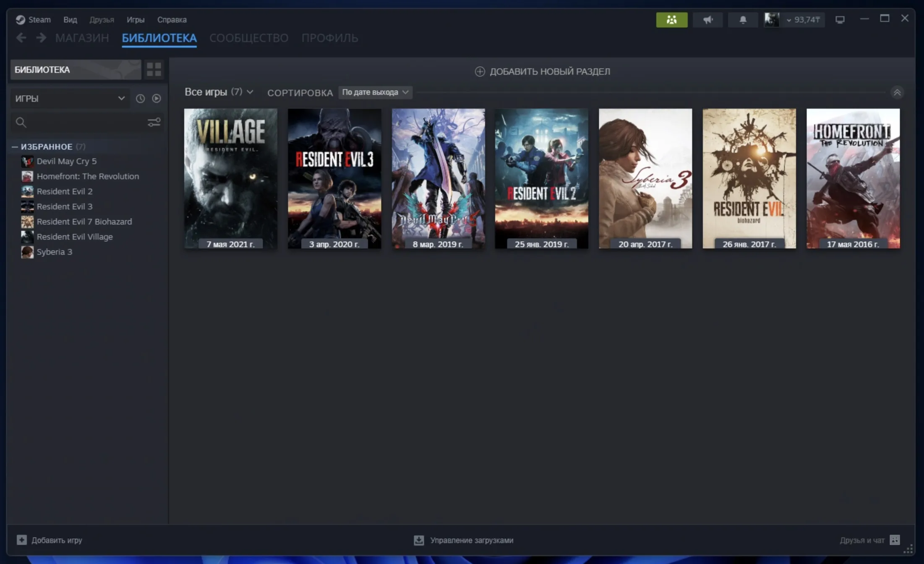Switch to the БИБЛИОТЕКА tab

point(159,38)
